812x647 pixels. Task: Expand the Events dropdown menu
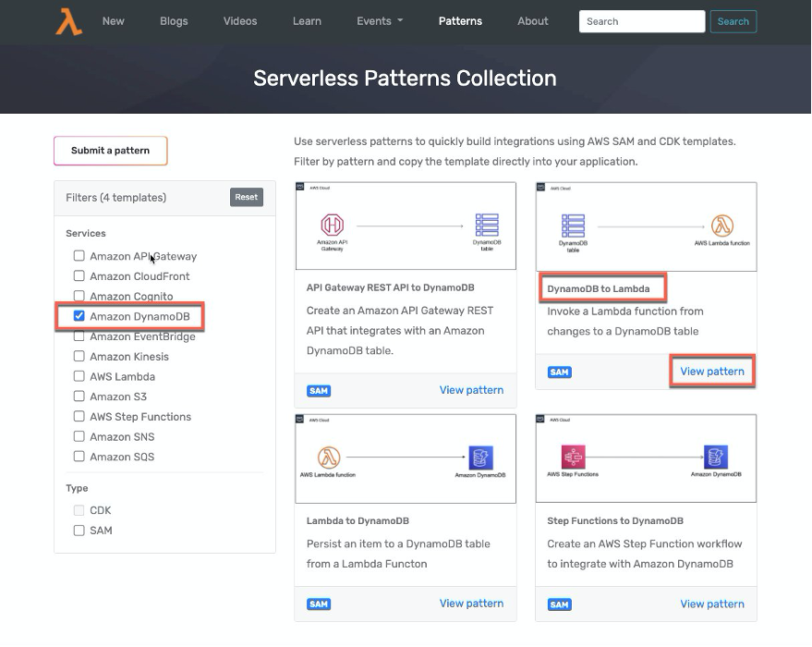pyautogui.click(x=380, y=21)
